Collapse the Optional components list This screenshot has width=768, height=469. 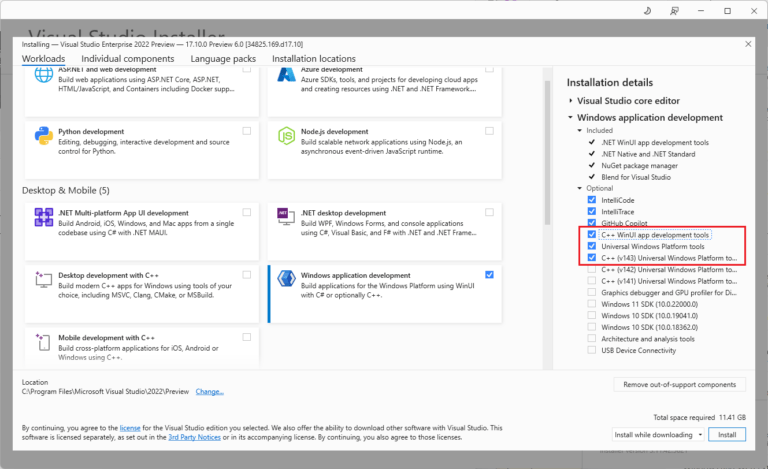click(580, 188)
